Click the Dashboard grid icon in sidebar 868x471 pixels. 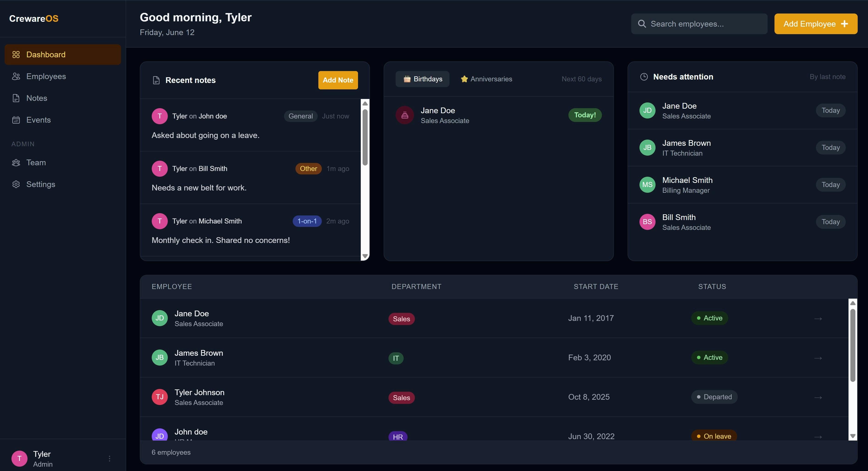click(x=16, y=55)
